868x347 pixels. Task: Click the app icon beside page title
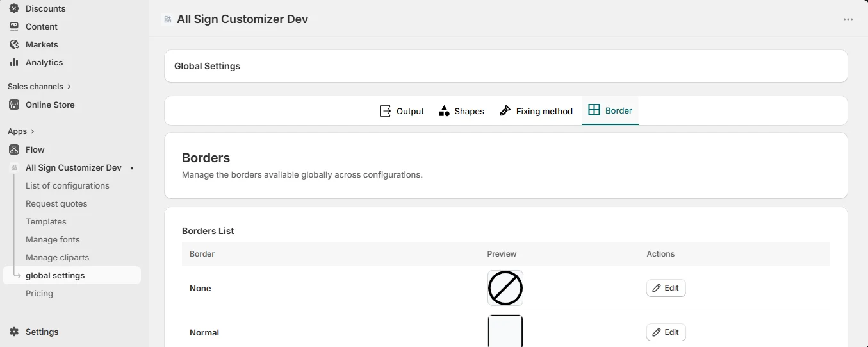(168, 20)
